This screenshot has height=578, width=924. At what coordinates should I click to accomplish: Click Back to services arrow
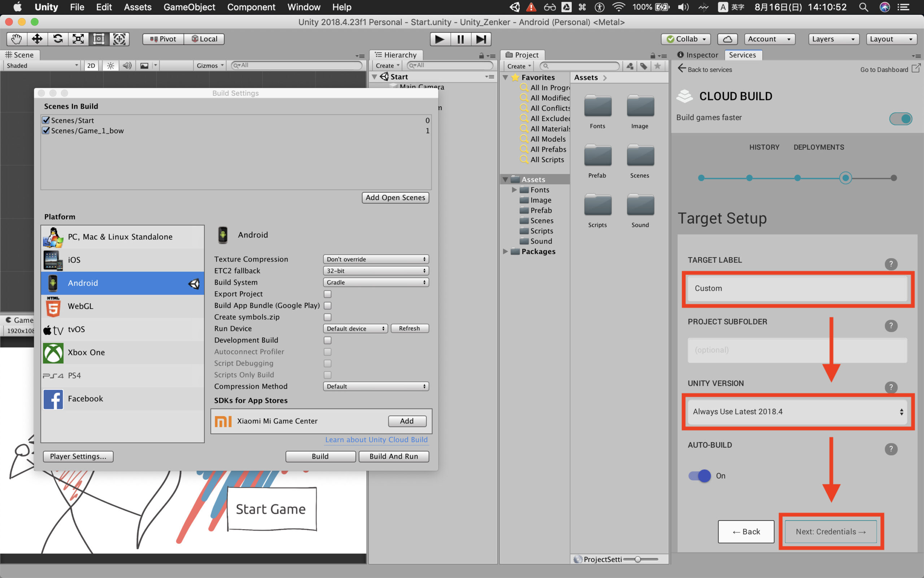[682, 69]
